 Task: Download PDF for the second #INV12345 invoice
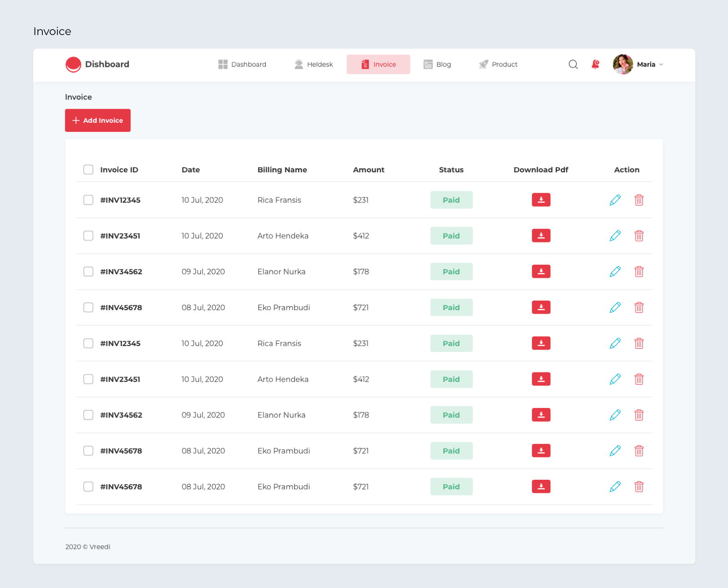(x=541, y=343)
